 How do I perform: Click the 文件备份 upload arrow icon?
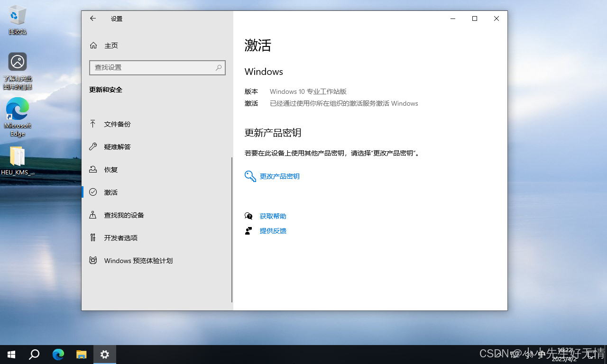93,124
